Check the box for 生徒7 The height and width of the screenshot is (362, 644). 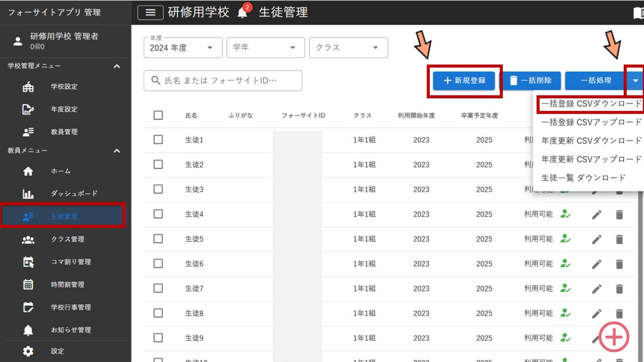pos(158,288)
